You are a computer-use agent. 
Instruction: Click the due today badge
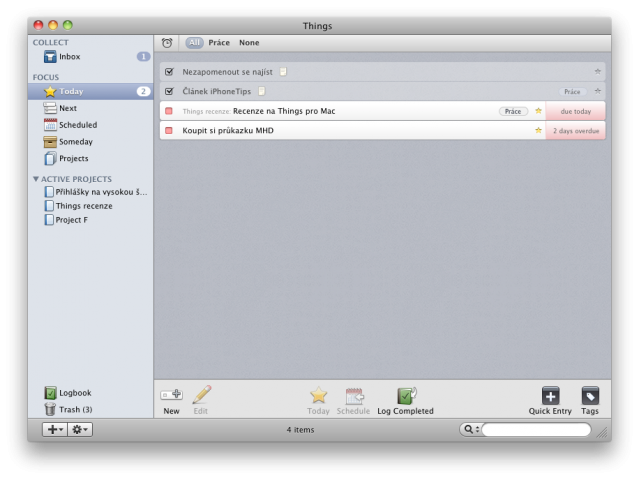click(x=575, y=111)
